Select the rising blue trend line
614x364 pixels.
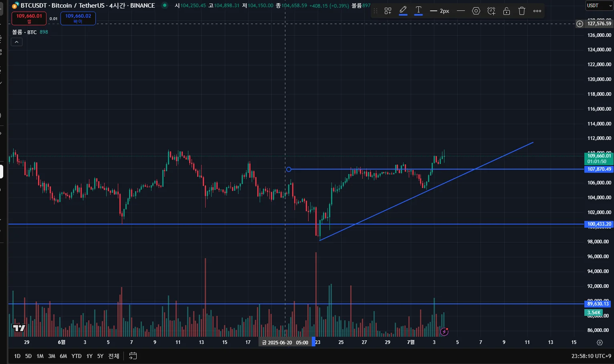426,191
